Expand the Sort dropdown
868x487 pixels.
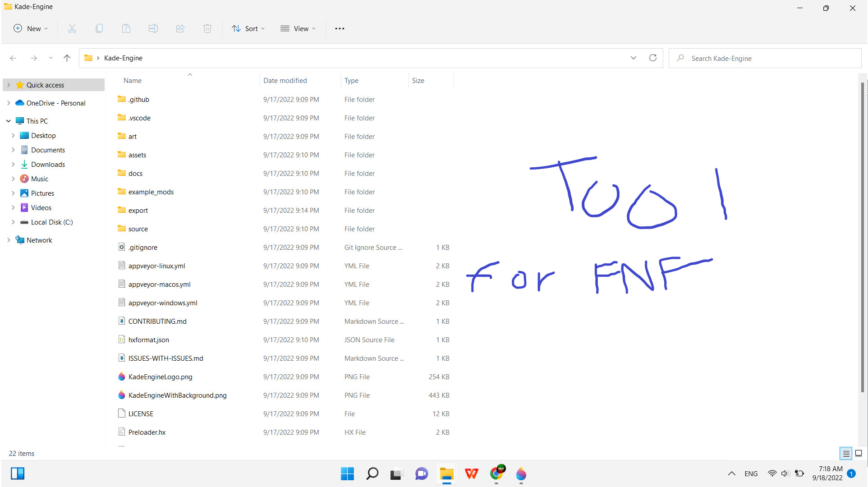click(248, 28)
